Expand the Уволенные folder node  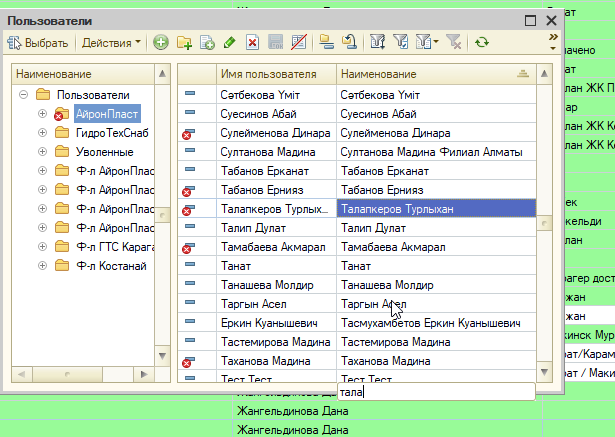click(x=42, y=151)
